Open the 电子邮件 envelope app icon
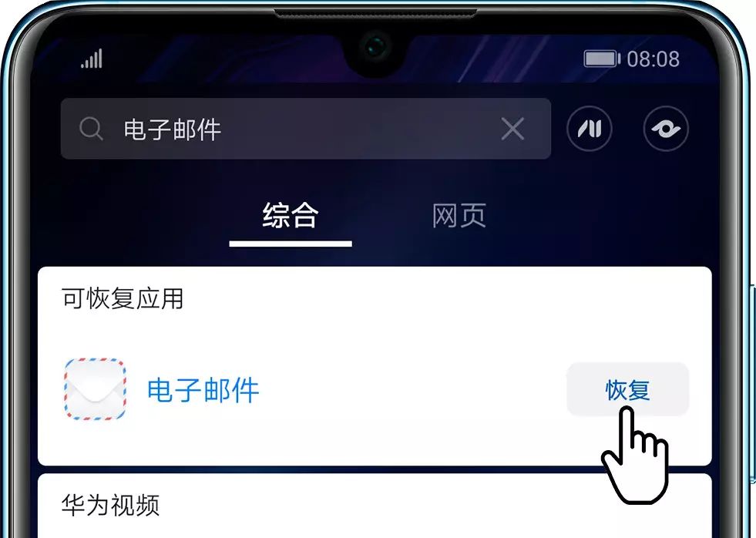This screenshot has width=756, height=538. coord(95,389)
